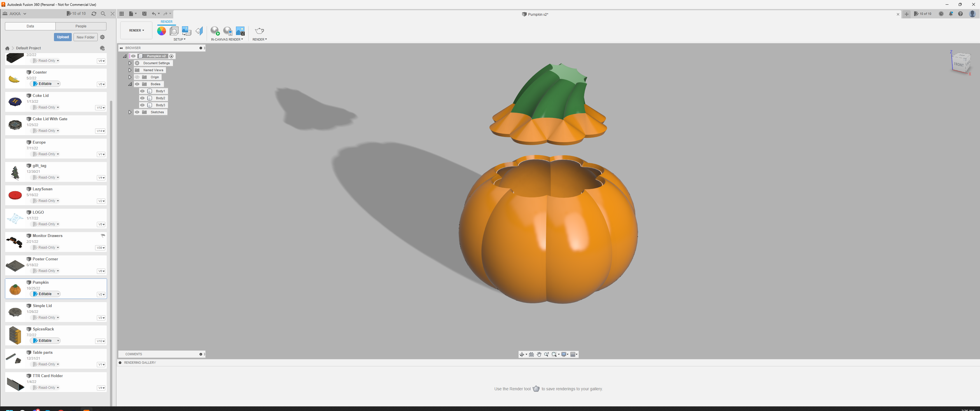Toggle visibility of Body3

pyautogui.click(x=142, y=105)
